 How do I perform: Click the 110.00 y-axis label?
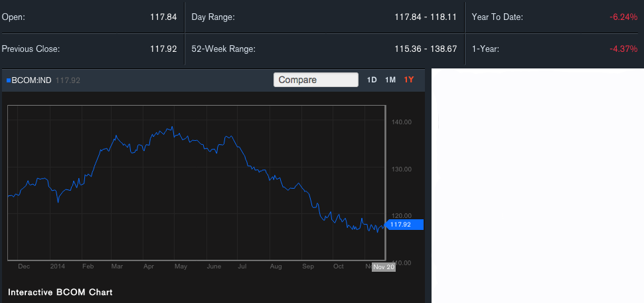click(402, 262)
